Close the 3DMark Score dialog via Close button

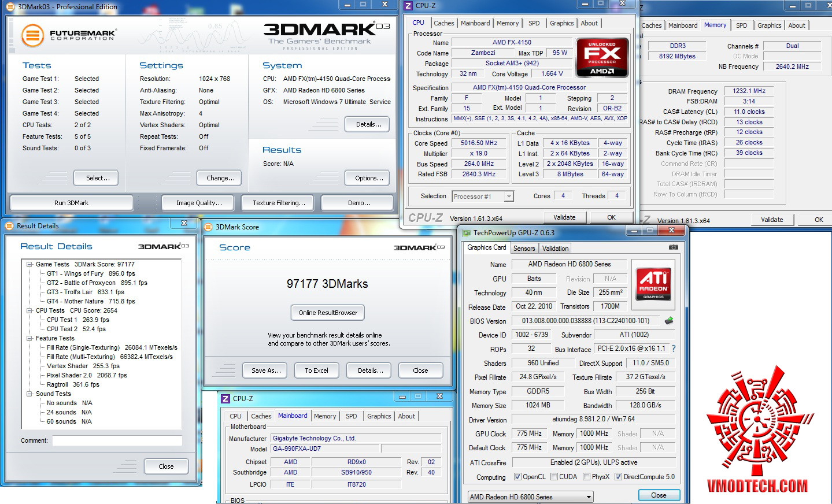tap(420, 370)
